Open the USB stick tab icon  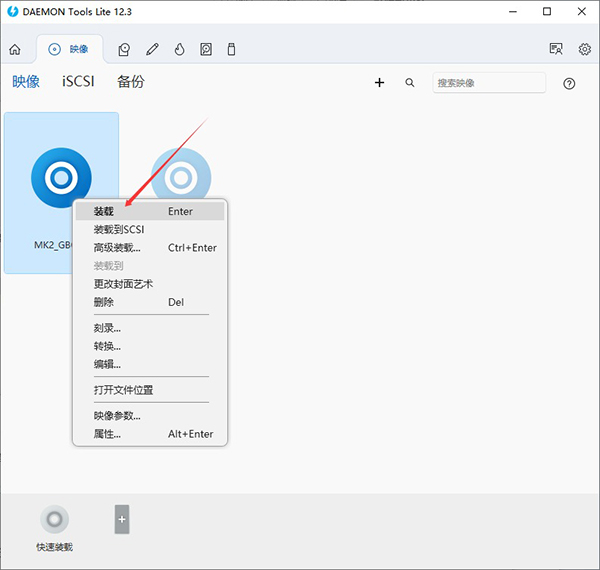pyautogui.click(x=232, y=49)
